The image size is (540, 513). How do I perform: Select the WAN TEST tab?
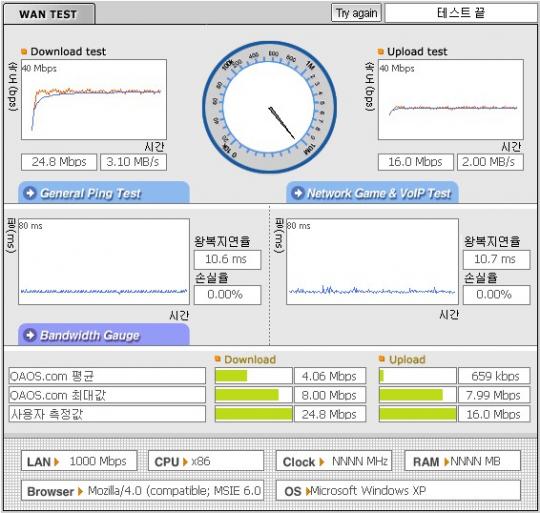(49, 14)
